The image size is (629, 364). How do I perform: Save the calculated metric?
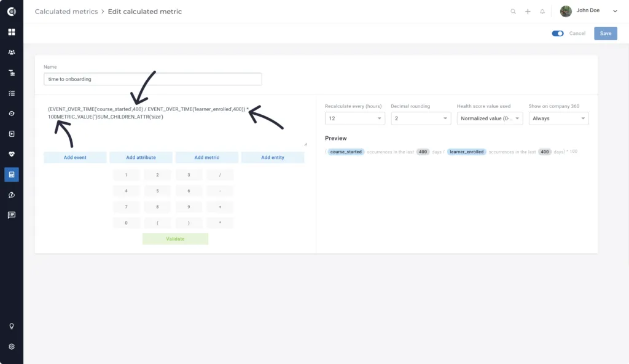pyautogui.click(x=606, y=33)
